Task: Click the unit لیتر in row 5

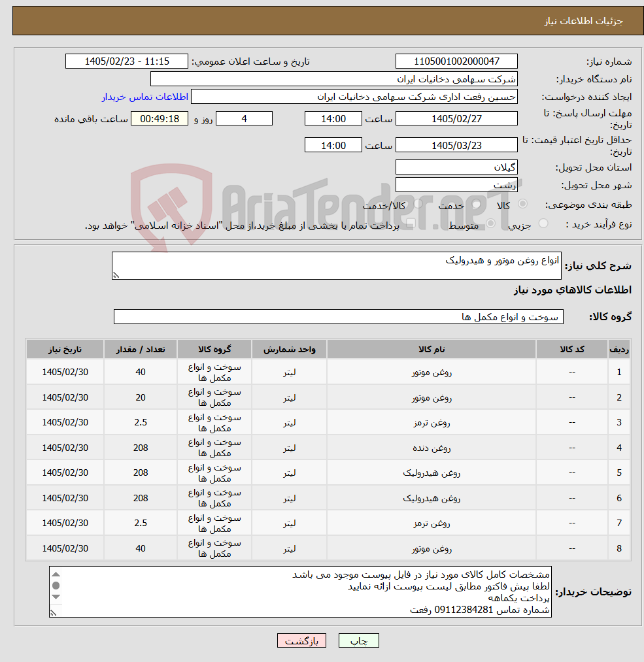Action: [x=289, y=473]
